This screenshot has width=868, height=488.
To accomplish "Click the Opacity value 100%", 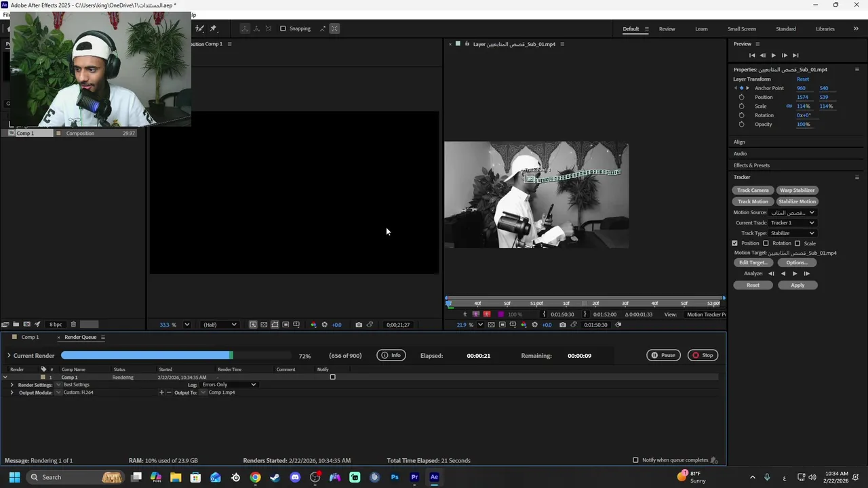I will click(803, 124).
